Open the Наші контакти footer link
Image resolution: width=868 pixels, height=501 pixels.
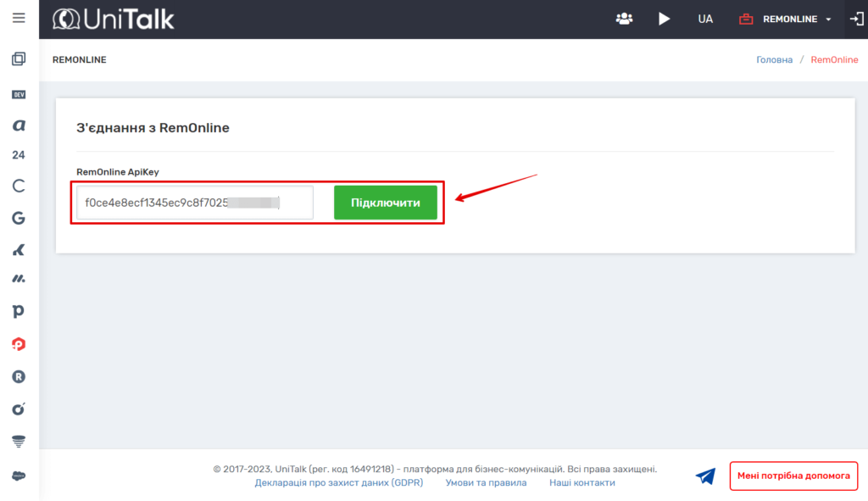coord(581,482)
